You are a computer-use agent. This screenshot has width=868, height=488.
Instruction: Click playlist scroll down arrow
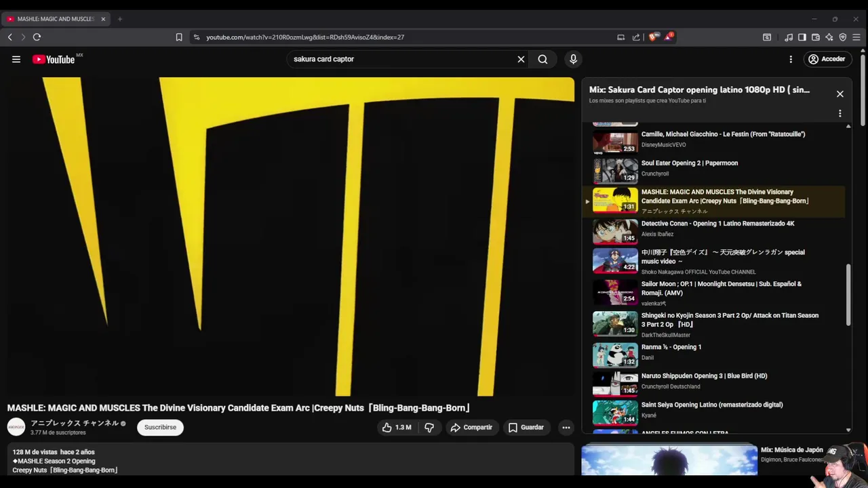[848, 430]
